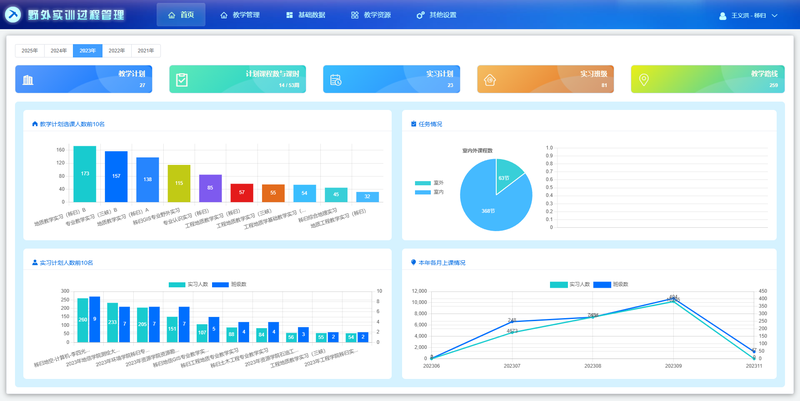Toggle the 室外 legend in pie chart
The height and width of the screenshot is (401, 800).
[429, 183]
